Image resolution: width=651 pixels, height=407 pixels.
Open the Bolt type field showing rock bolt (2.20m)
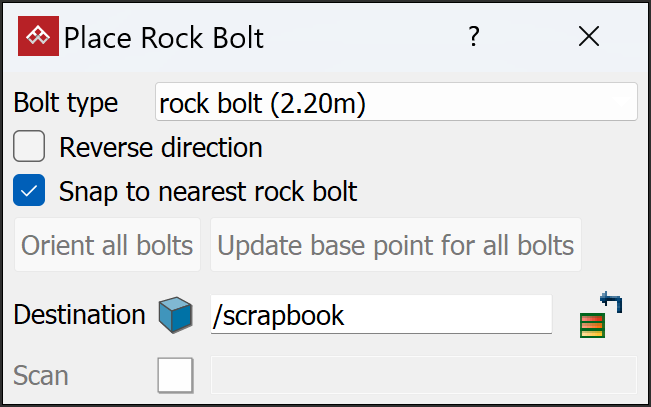coord(396,102)
